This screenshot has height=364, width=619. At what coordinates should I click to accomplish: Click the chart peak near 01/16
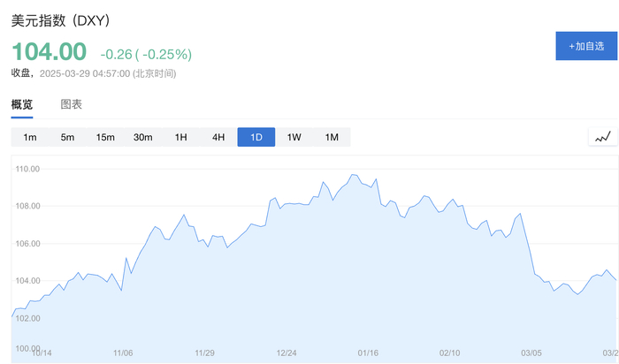click(x=354, y=174)
